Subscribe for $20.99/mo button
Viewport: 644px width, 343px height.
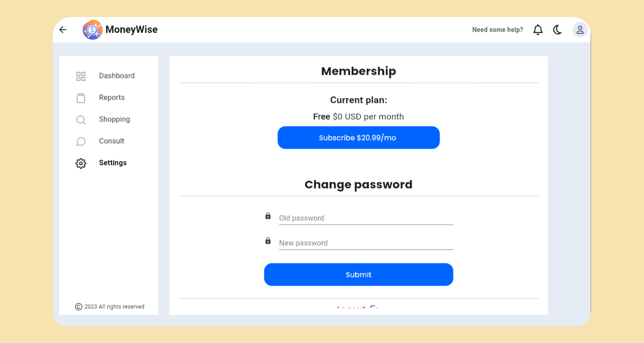(x=359, y=138)
